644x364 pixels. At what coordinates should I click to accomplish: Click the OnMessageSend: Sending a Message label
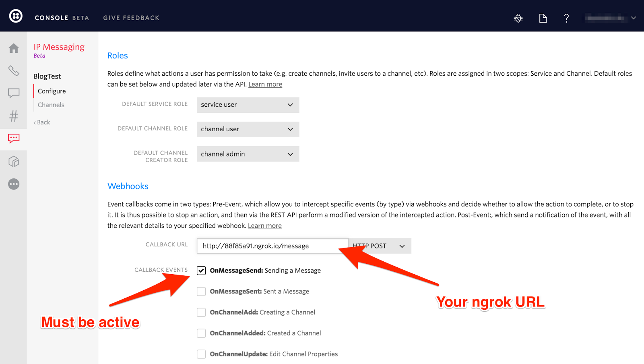tap(265, 271)
